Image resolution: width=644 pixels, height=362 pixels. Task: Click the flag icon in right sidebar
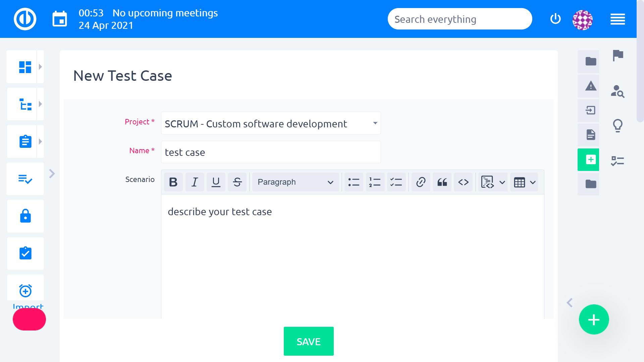point(618,55)
